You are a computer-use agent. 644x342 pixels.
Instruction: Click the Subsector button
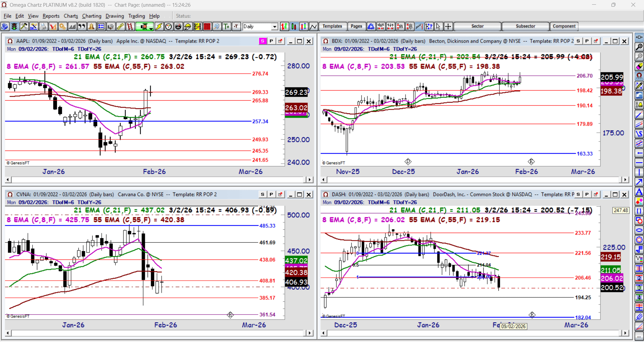coord(525,26)
